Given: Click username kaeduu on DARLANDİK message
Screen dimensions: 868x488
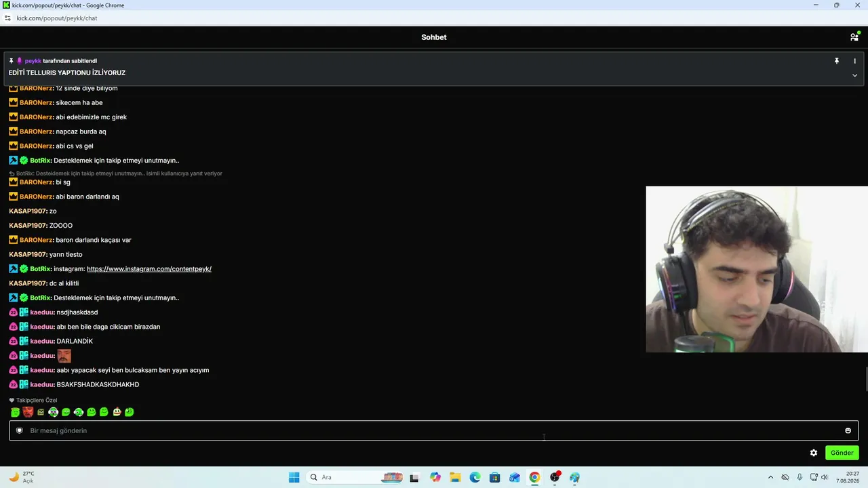Looking at the screenshot, I should coord(41,341).
